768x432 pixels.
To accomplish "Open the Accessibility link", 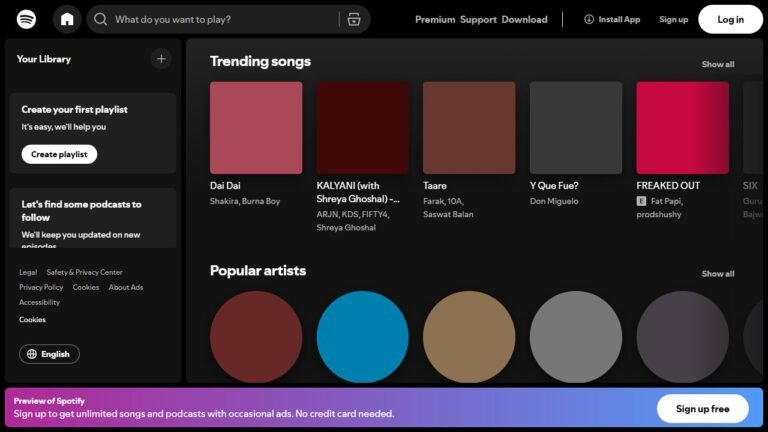I will (39, 303).
